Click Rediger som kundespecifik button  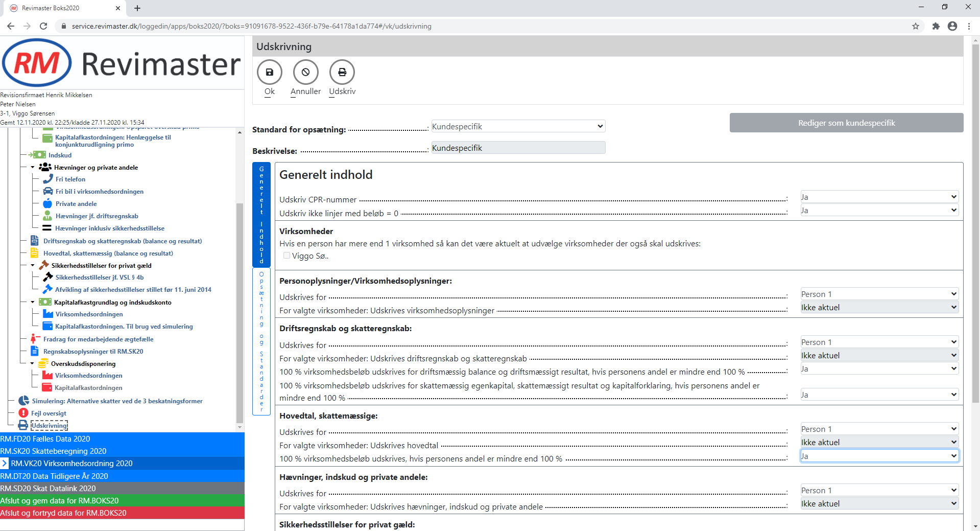point(846,123)
